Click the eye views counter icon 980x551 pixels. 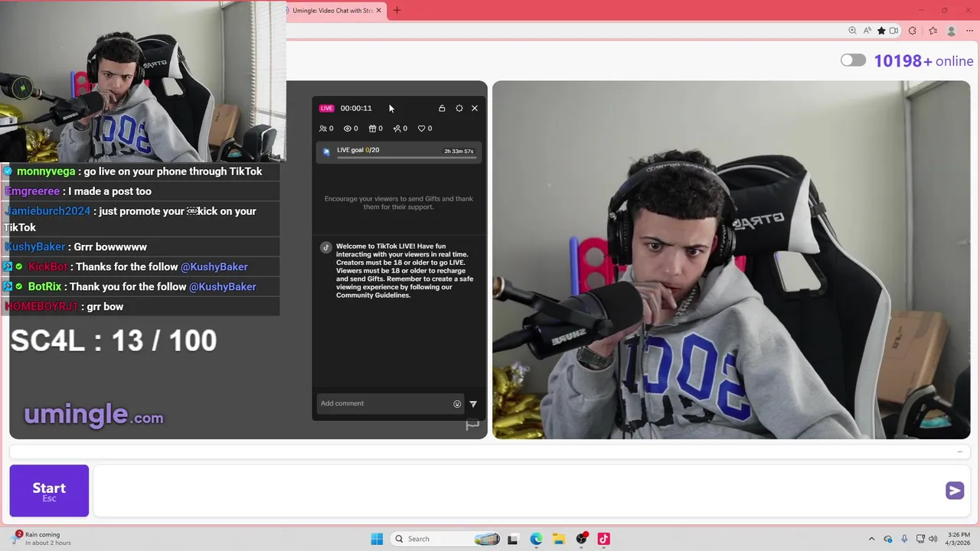point(351,129)
